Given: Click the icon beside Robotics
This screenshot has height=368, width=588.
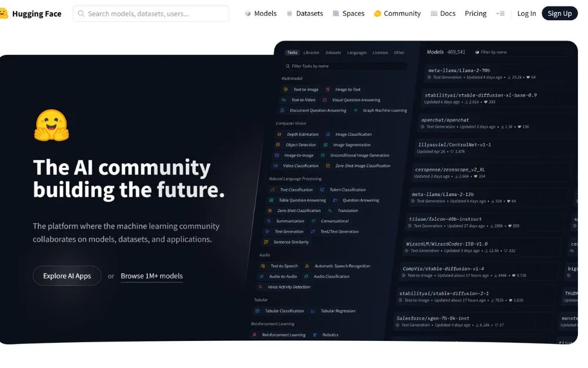Looking at the screenshot, I should pos(315,334).
